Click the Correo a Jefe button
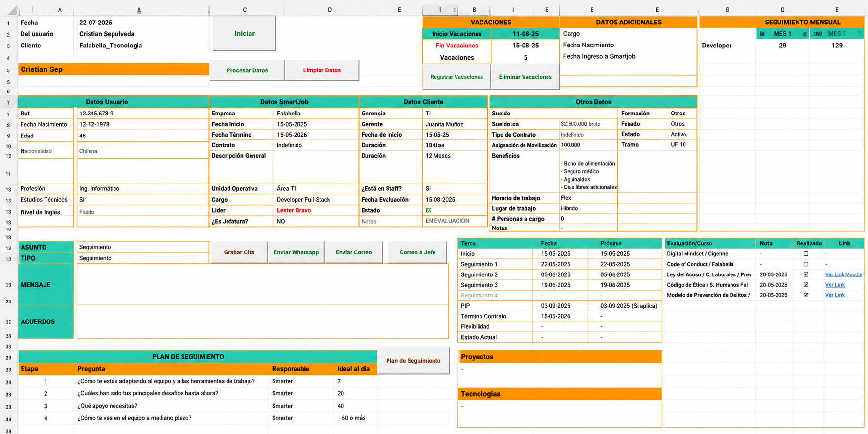Screen dimensions: 868x434 [417, 252]
